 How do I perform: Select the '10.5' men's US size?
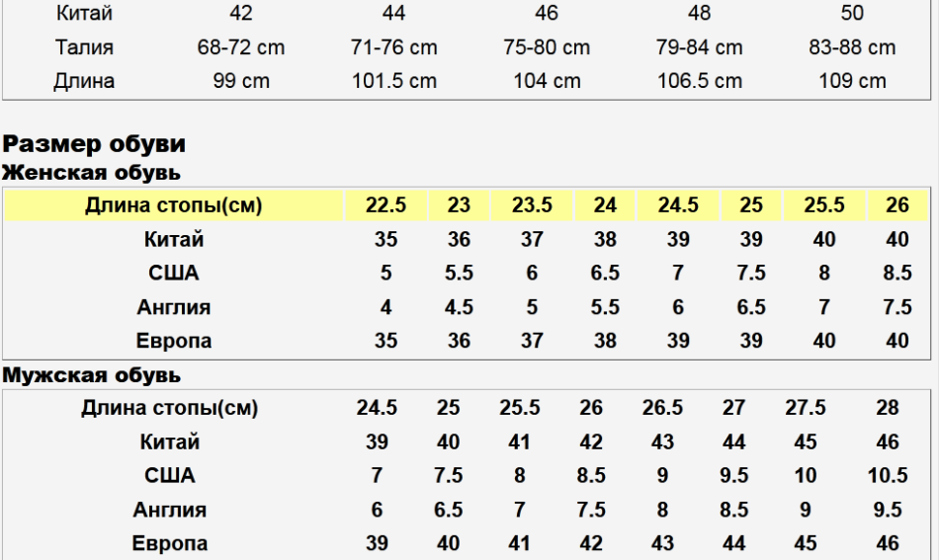(888, 476)
